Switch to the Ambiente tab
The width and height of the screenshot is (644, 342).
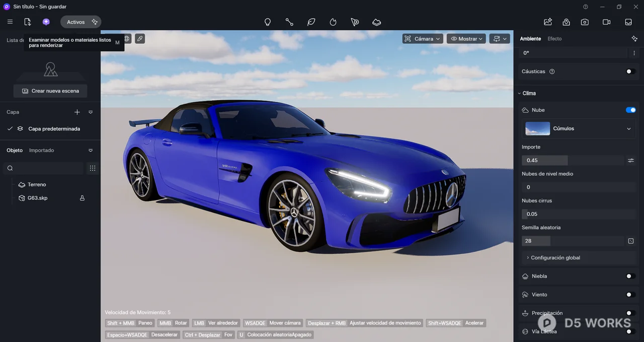pos(530,38)
